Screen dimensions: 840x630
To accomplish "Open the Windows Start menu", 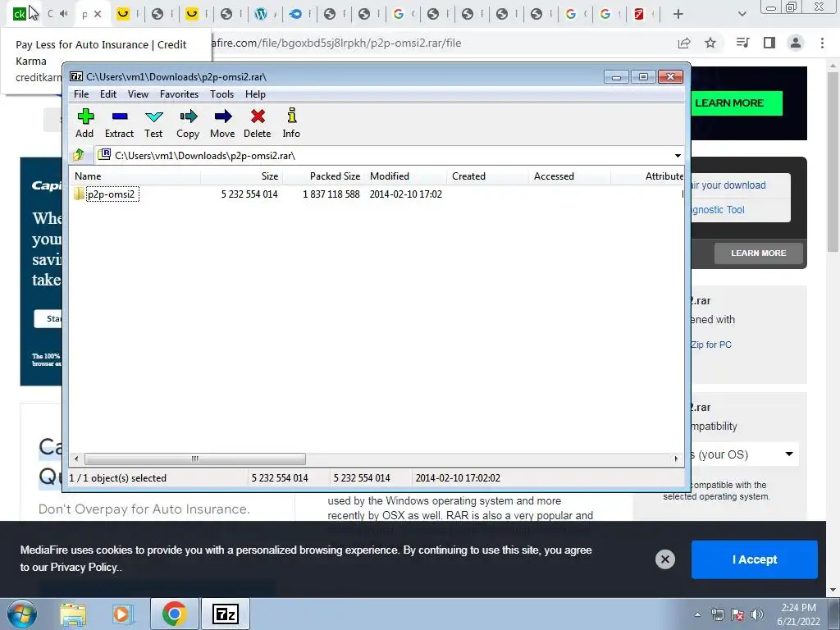I will pos(22,614).
